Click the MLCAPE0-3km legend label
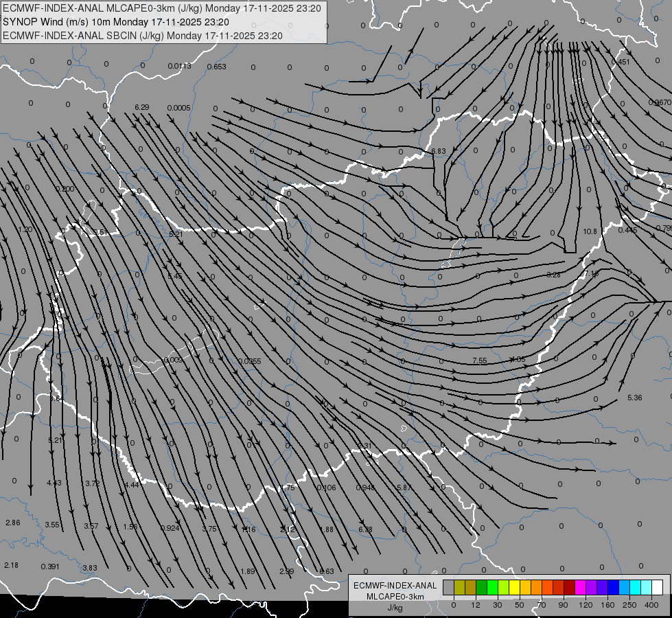Image resolution: width=672 pixels, height=618 pixels. click(x=395, y=597)
